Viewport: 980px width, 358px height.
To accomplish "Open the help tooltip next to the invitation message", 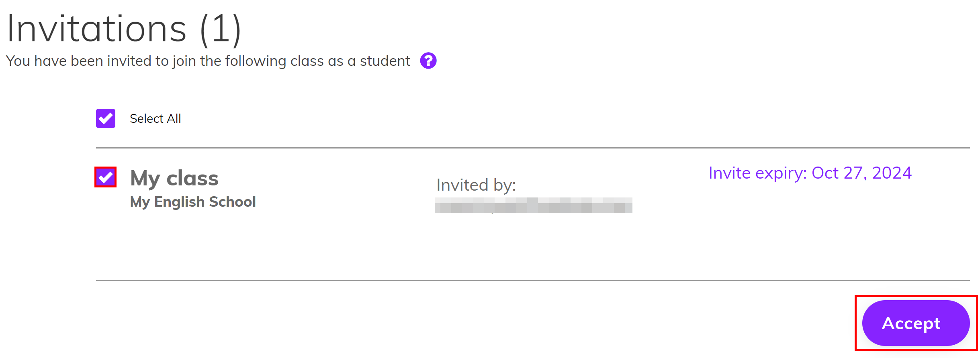I will (428, 61).
